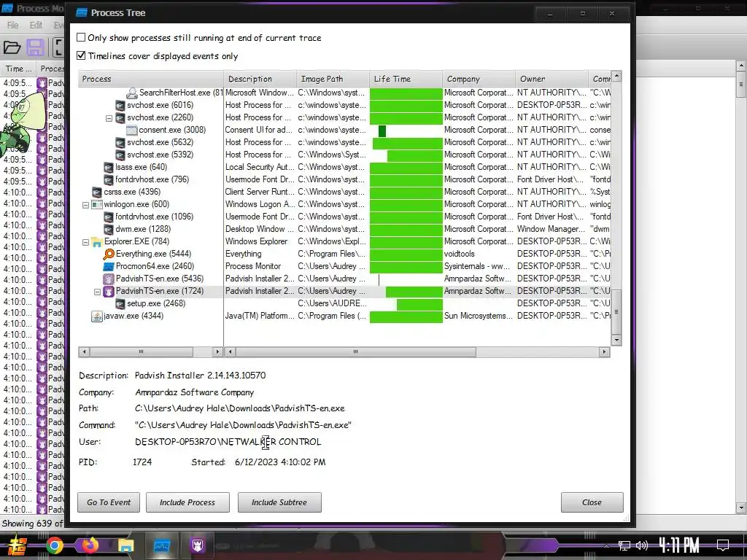Screen dimensions: 747x560
Task: Collapse the svchost.exe (2260) subtree
Action: point(109,117)
